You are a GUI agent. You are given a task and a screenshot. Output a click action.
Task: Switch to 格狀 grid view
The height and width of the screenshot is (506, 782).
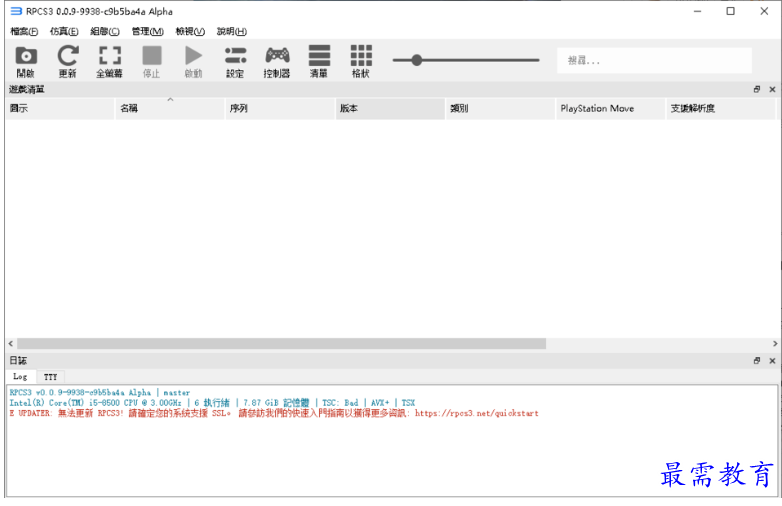click(361, 61)
